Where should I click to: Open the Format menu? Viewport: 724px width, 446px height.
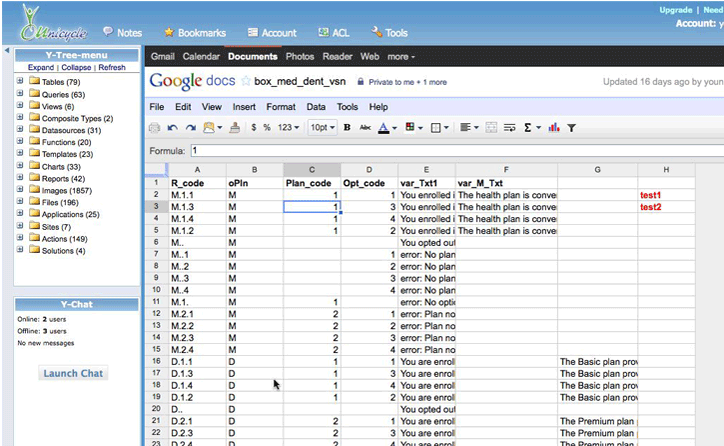tap(280, 106)
